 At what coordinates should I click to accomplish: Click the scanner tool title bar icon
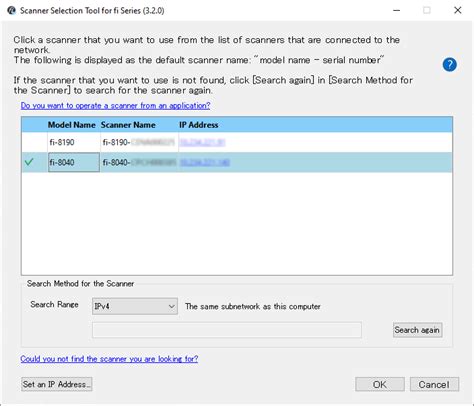(11, 10)
